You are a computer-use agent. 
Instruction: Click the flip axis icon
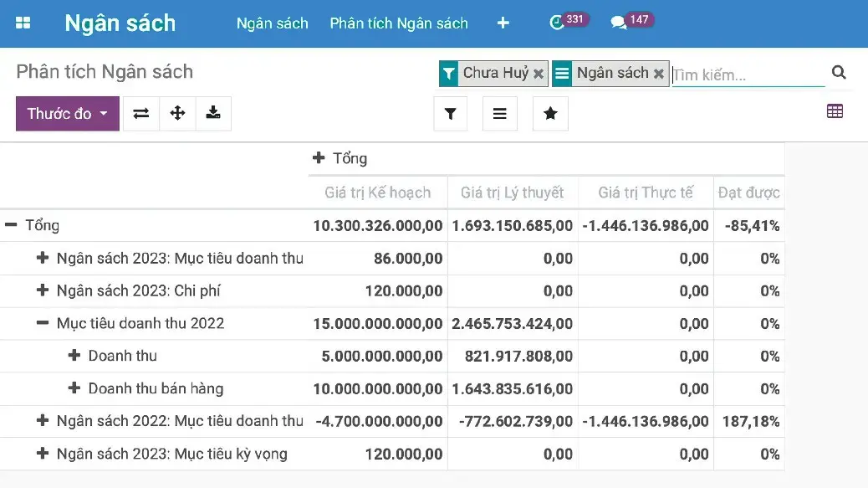141,114
